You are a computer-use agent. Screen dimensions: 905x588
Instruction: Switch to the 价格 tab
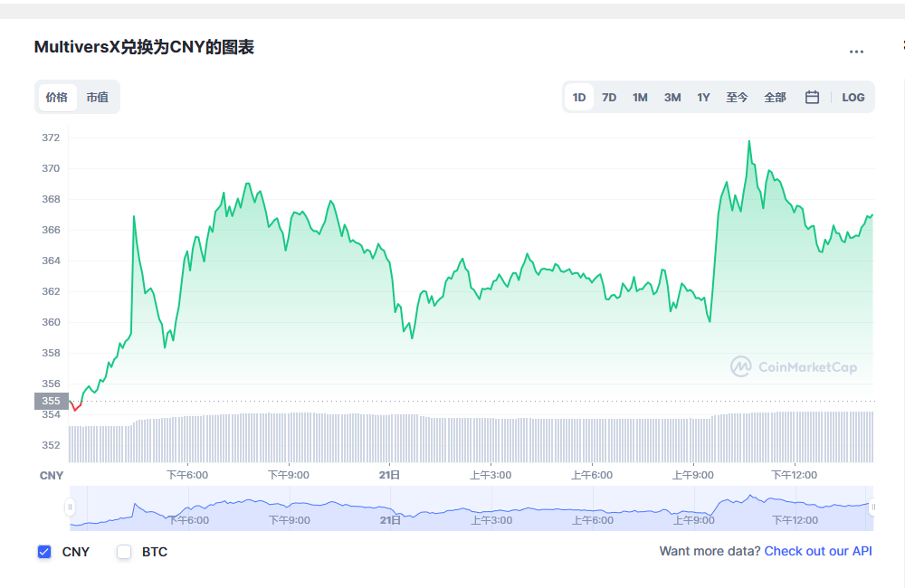tap(57, 97)
